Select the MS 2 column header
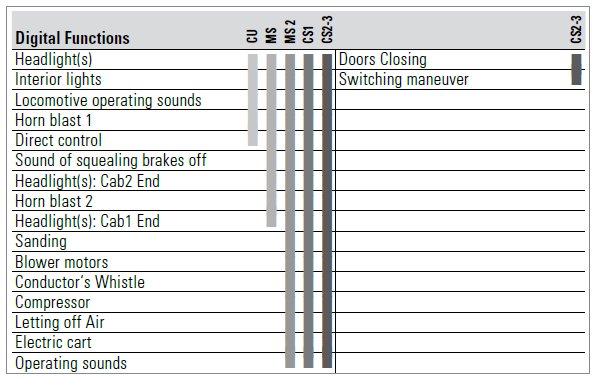The image size is (596, 378). [x=290, y=32]
